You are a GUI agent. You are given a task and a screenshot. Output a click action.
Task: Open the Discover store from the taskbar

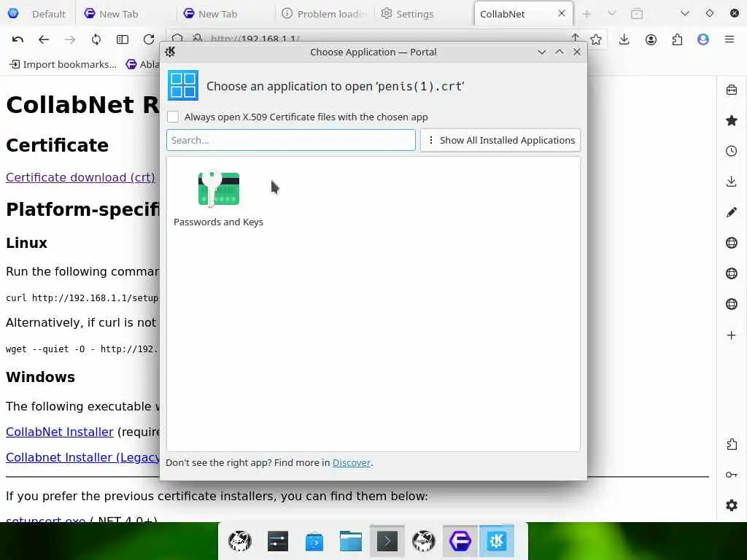pos(314,542)
